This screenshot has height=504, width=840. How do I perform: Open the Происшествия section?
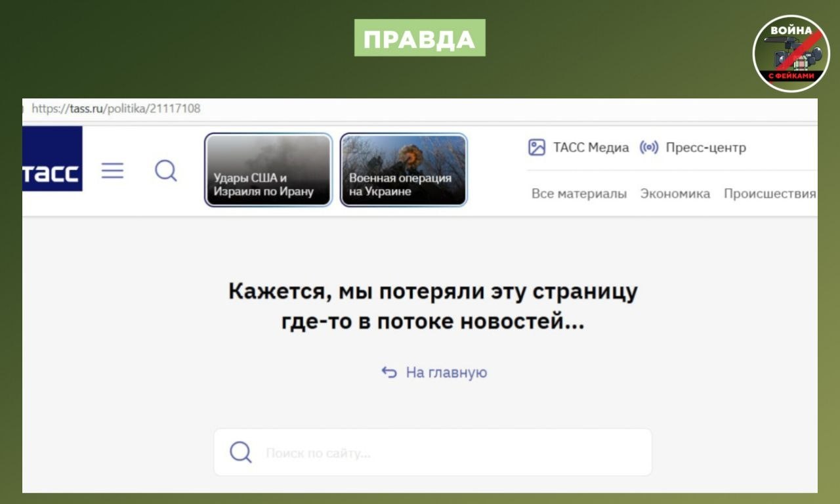769,194
